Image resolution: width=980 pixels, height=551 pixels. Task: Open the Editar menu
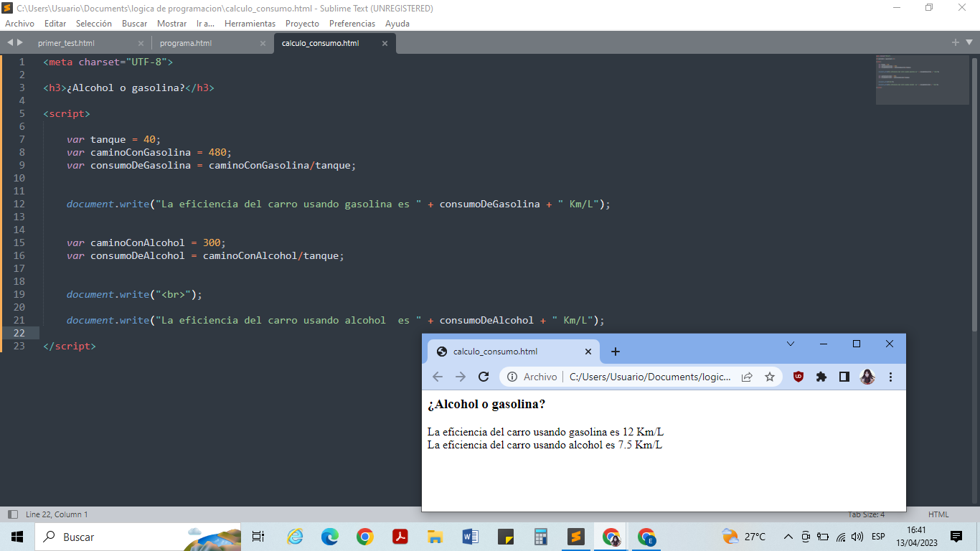click(x=55, y=24)
